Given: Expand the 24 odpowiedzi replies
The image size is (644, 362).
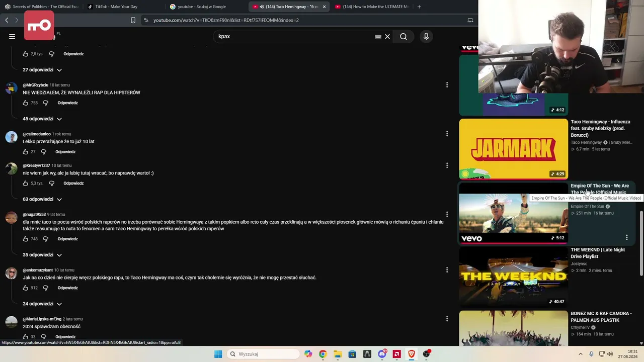Looking at the screenshot, I should [x=42, y=304].
